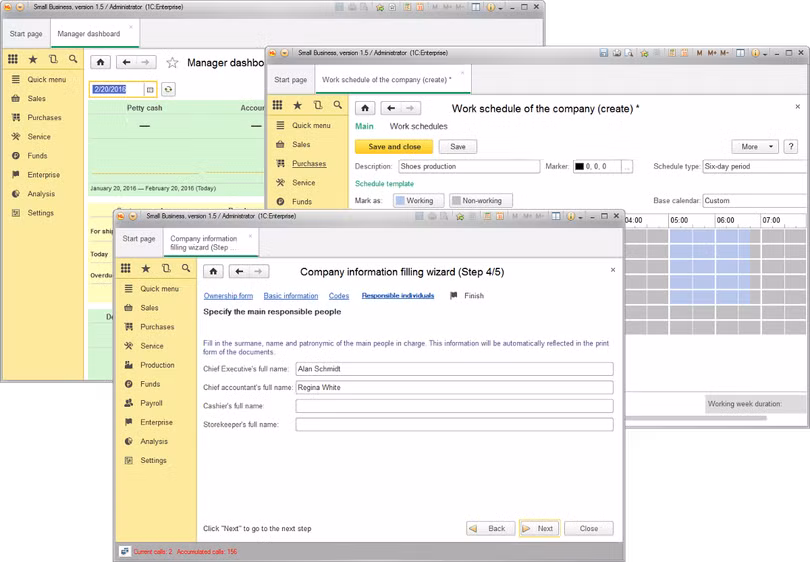The image size is (810, 562).
Task: Click Cashier's full name input field
Action: point(454,406)
